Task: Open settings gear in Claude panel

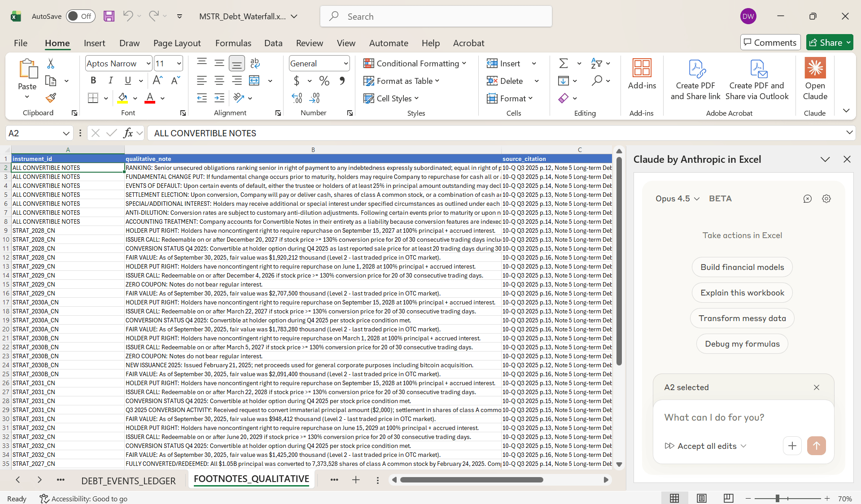Action: [x=826, y=199]
